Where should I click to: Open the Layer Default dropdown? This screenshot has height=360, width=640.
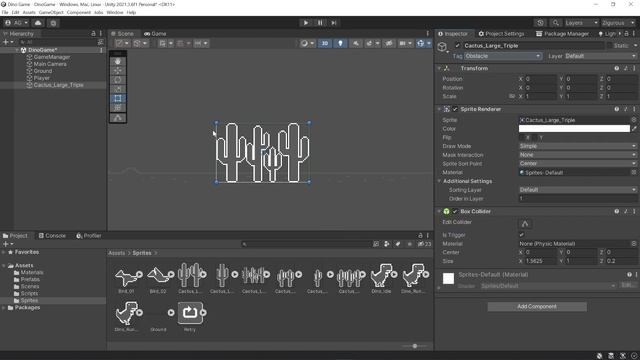[600, 56]
